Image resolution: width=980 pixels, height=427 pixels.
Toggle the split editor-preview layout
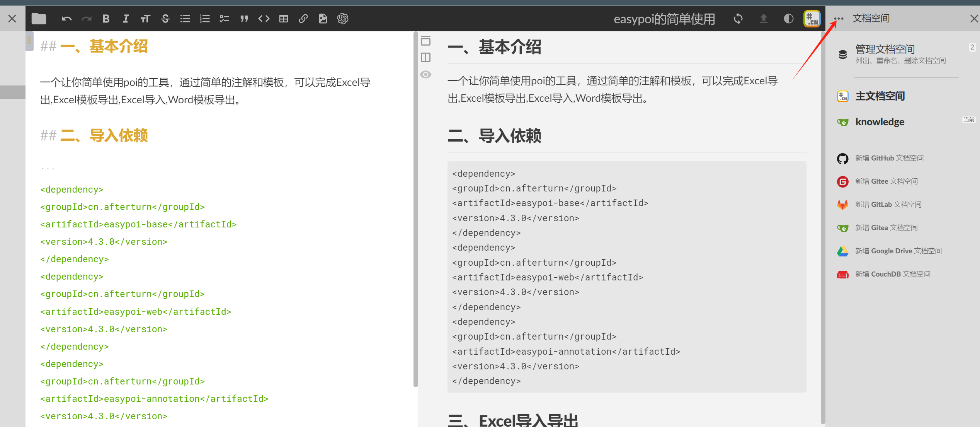coord(425,57)
